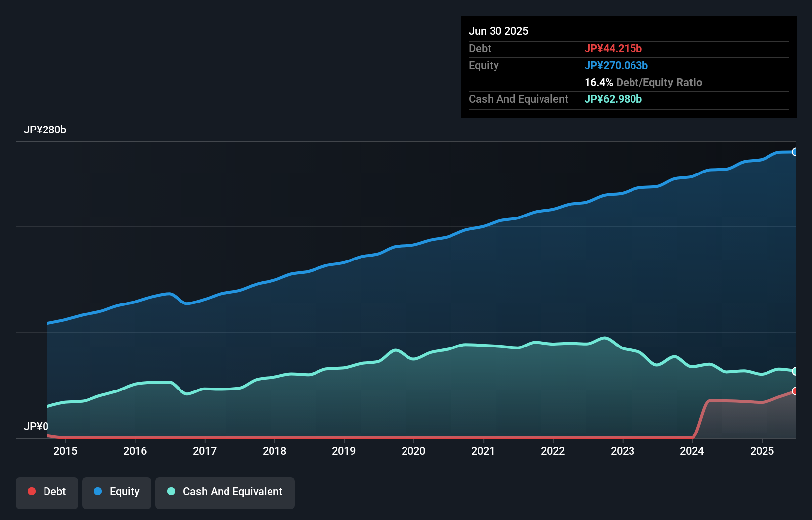Click the Debt endpoint marker on the chart edge
The width and height of the screenshot is (812, 520).
(x=795, y=391)
